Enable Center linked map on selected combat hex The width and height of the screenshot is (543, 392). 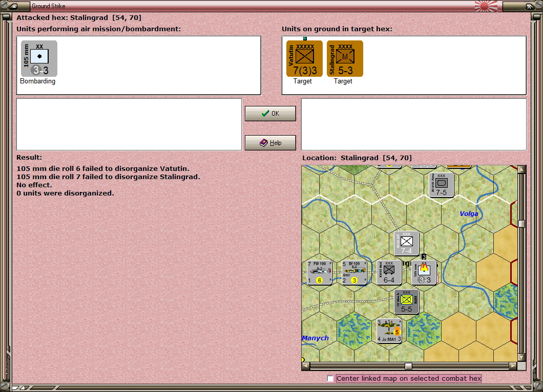[x=330, y=379]
